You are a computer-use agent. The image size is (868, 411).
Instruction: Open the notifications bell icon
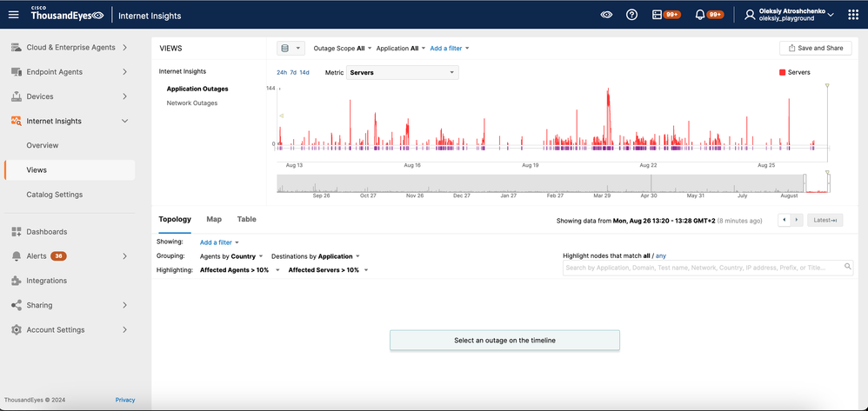pyautogui.click(x=700, y=15)
